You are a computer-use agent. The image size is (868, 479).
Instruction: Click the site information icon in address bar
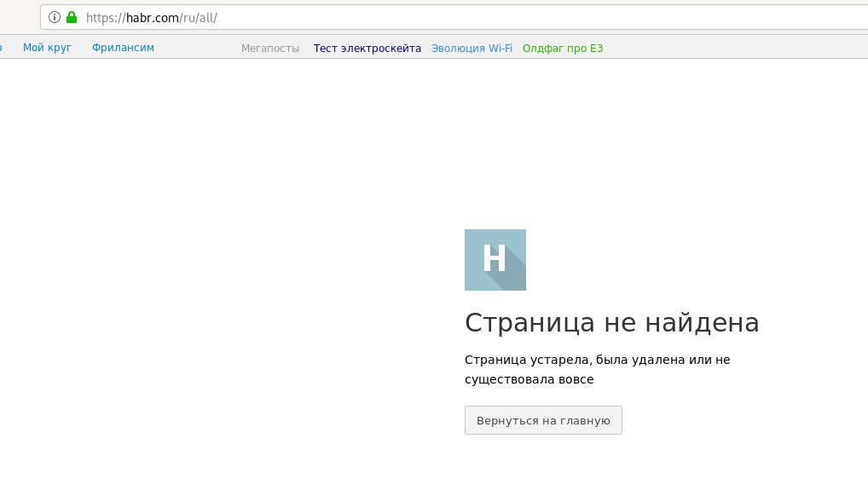pos(55,17)
